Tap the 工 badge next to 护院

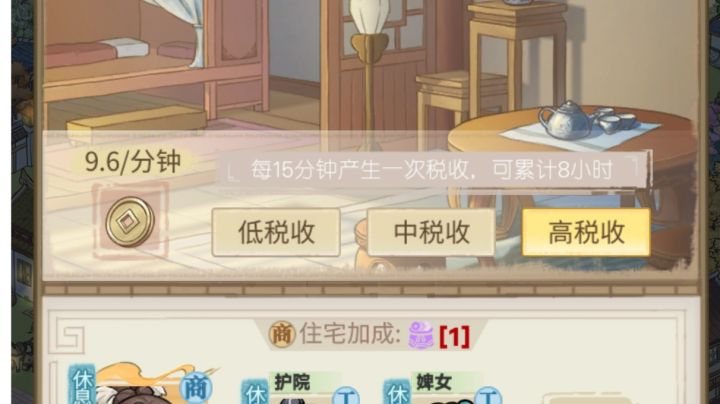point(345,395)
